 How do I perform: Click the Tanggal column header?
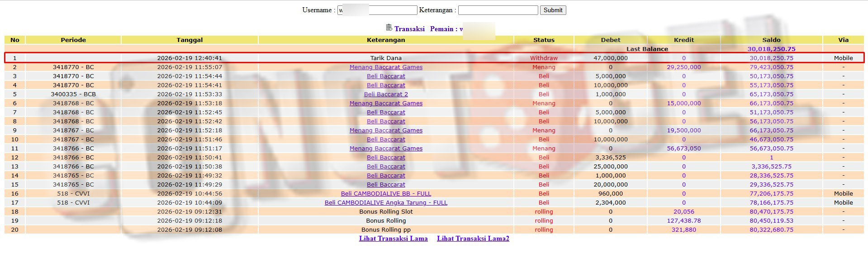coord(190,40)
